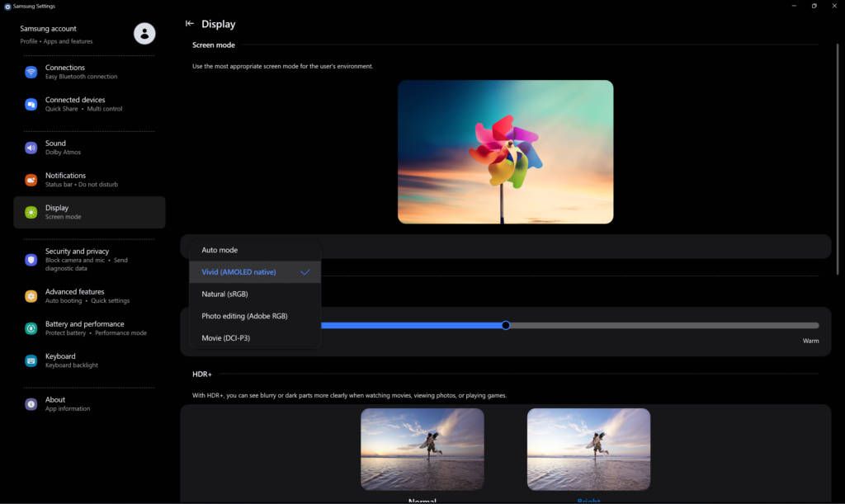Open the Connections settings section
845x504 pixels.
89,72
